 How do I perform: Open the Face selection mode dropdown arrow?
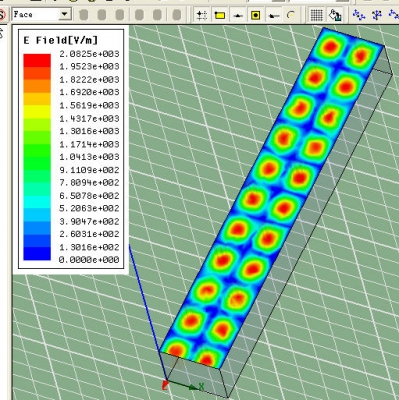point(64,15)
